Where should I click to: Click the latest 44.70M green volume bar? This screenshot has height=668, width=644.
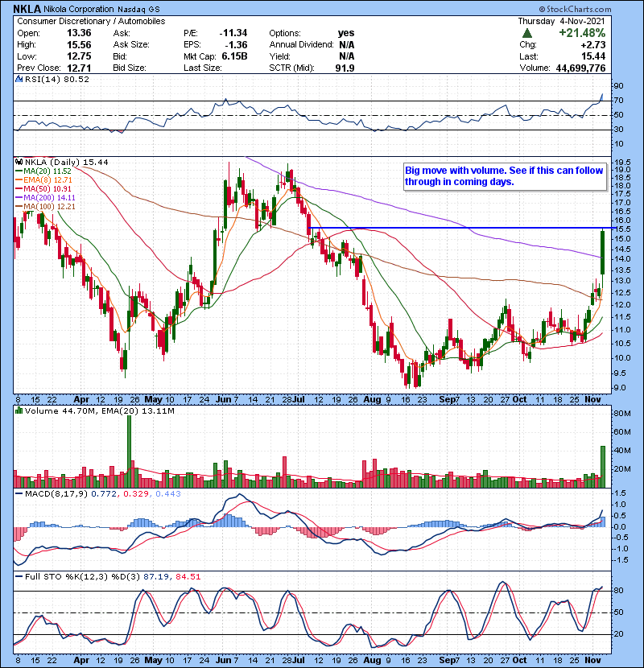coord(603,467)
